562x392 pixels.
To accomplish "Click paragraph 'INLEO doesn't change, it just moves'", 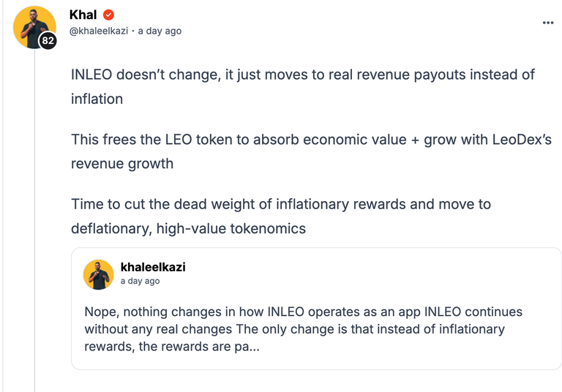I will tap(302, 87).
